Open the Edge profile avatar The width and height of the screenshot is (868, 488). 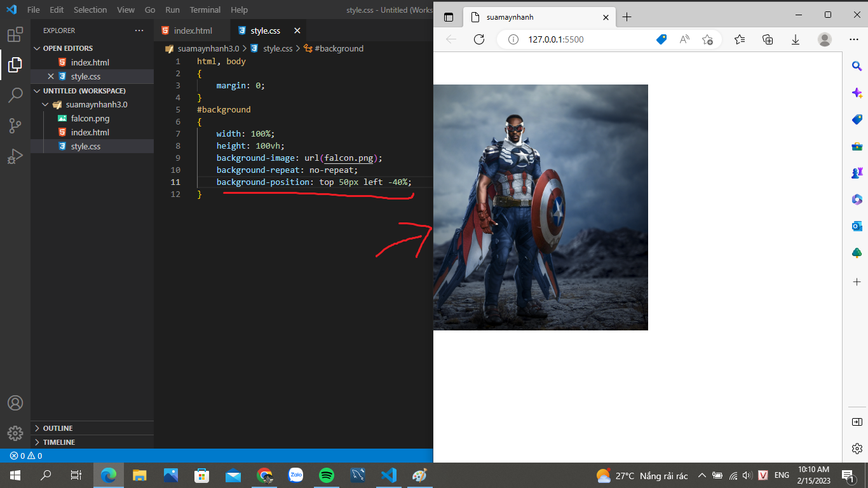coord(825,39)
